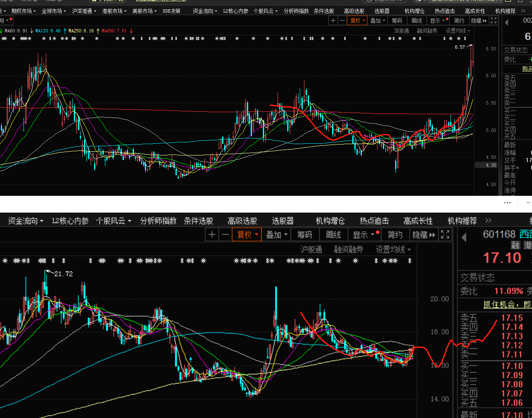Click the cyan MA120 moving average label

tap(47, 31)
